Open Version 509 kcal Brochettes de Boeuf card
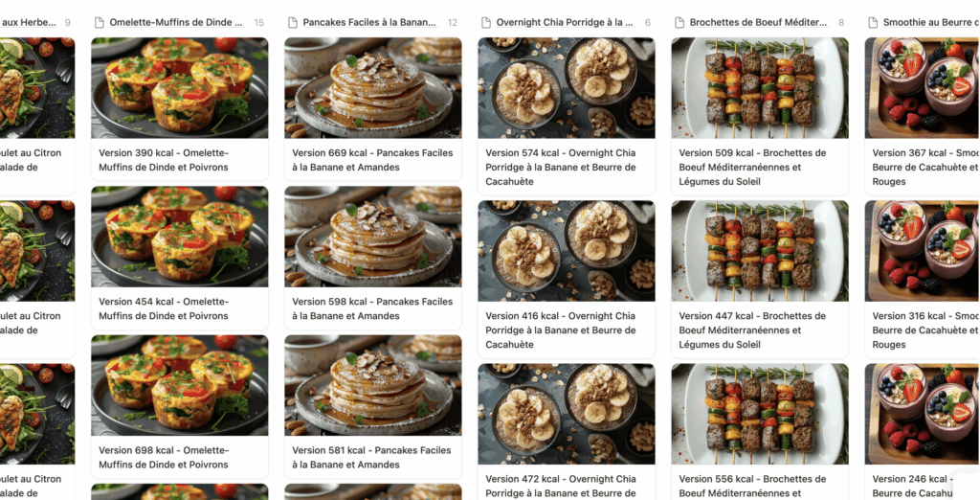The image size is (980, 500). click(760, 117)
